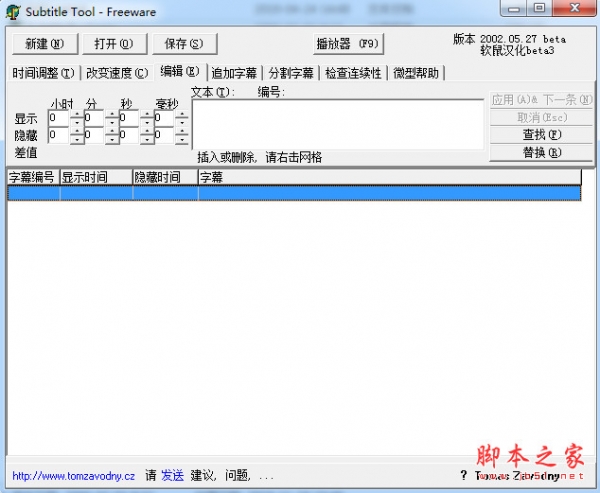600x493 pixels.
Task: Click the 取消 (Esc) button
Action: (541, 118)
